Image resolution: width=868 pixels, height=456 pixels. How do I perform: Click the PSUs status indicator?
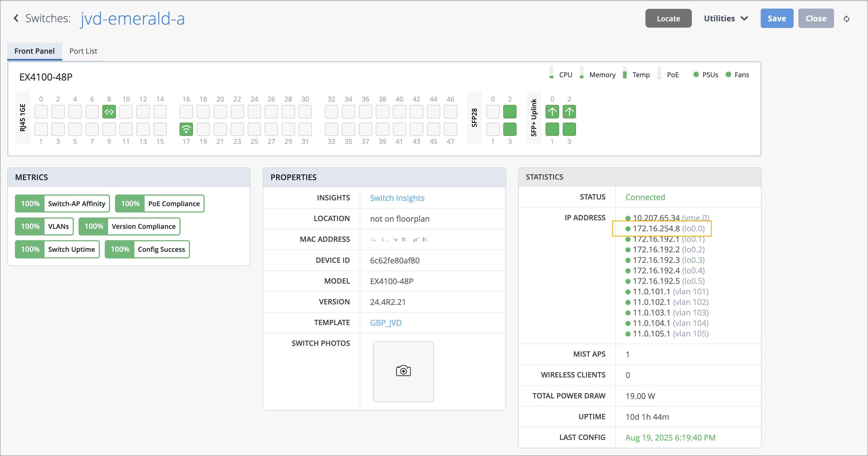(x=696, y=74)
